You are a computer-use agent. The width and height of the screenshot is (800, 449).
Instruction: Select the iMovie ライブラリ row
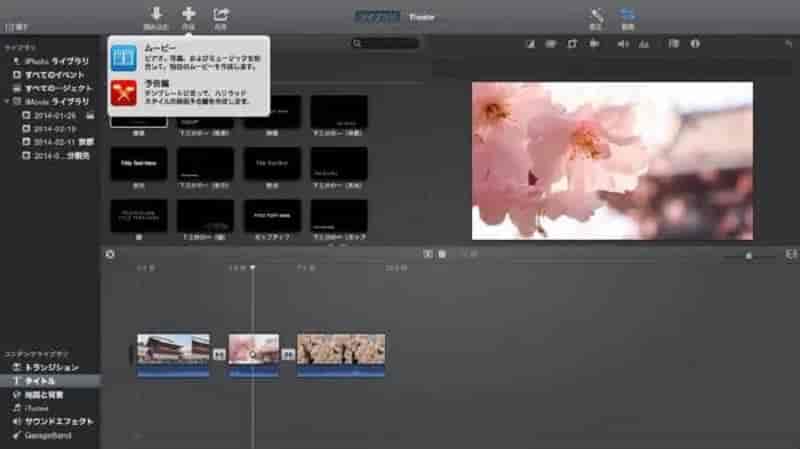tap(51, 102)
